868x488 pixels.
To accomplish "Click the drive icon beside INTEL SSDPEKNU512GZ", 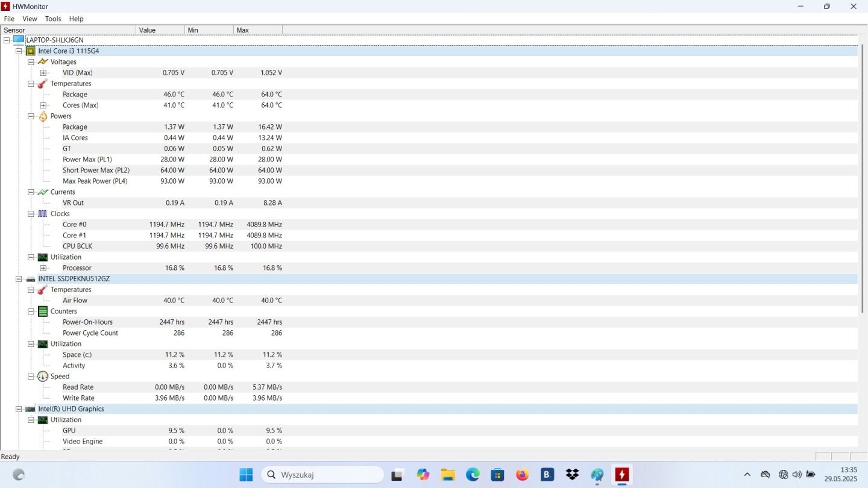I will pos(31,279).
